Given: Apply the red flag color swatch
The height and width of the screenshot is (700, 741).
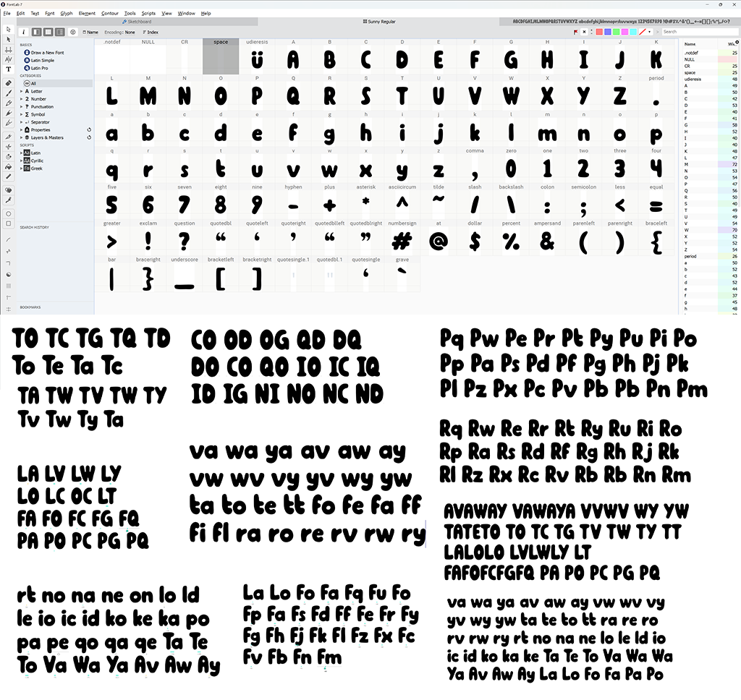Looking at the screenshot, I should pyautogui.click(x=599, y=32).
